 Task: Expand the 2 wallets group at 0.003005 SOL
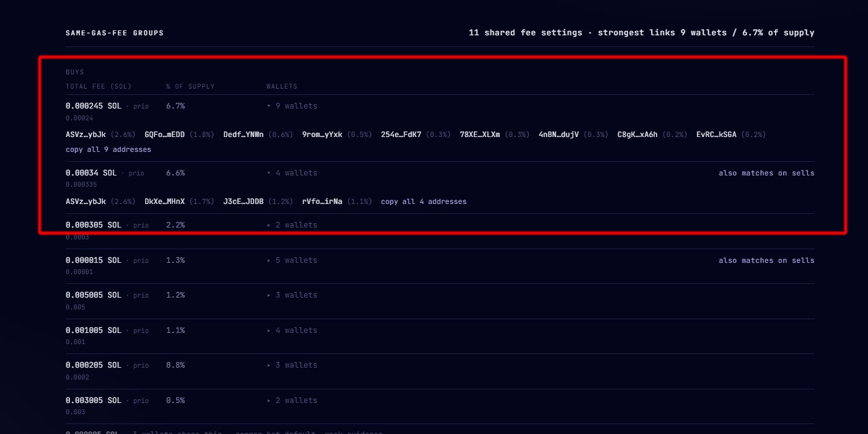coord(291,401)
